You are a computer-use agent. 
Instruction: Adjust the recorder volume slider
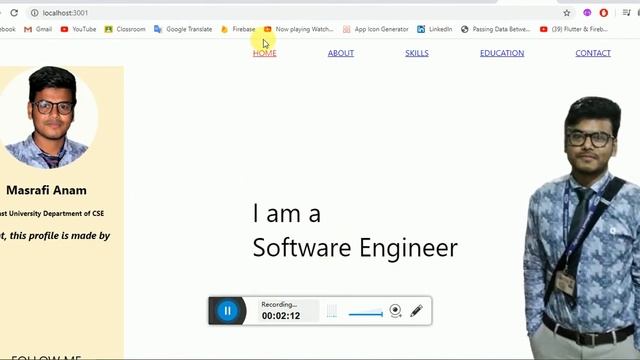click(366, 314)
